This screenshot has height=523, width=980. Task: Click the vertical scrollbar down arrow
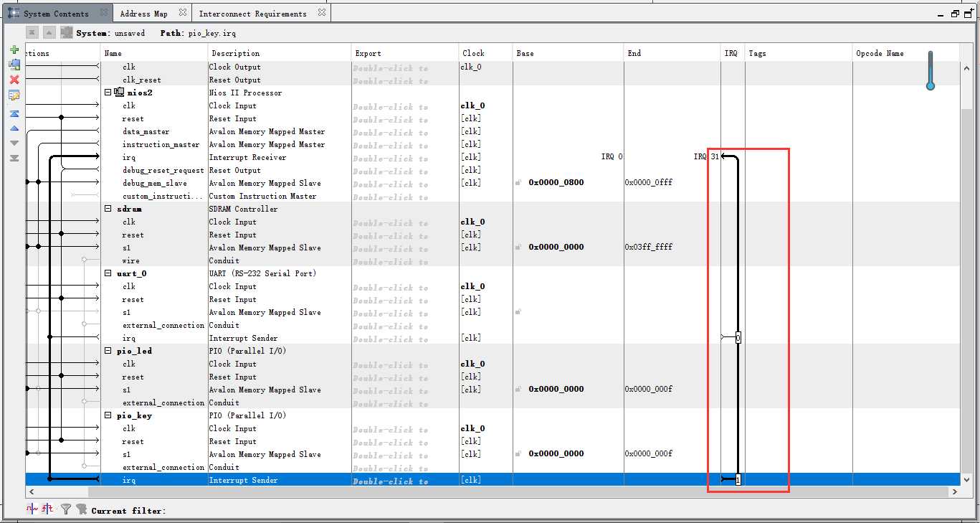966,480
